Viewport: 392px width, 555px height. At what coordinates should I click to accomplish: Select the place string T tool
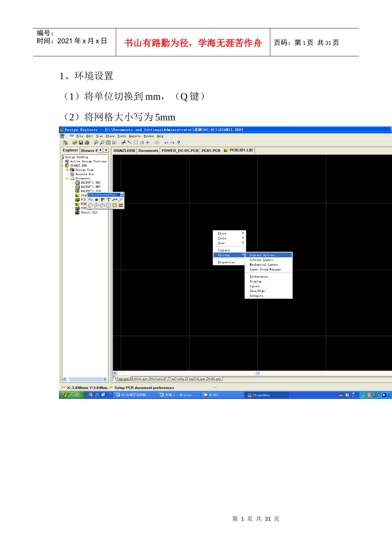pos(109,199)
